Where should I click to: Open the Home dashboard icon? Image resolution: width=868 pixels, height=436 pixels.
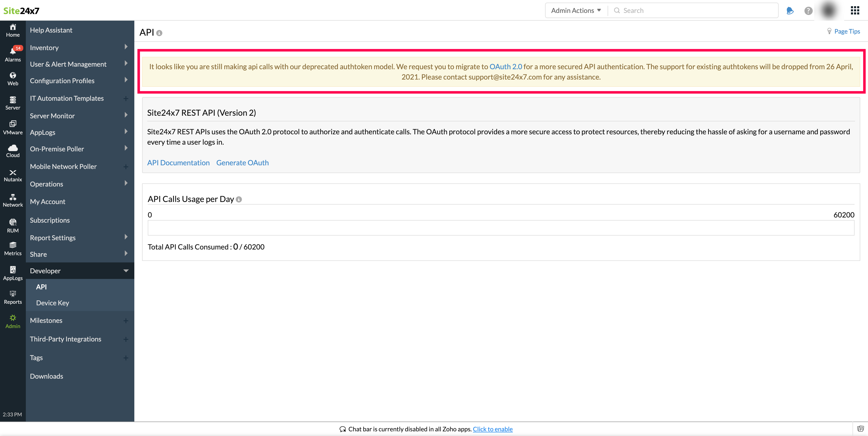tap(12, 30)
